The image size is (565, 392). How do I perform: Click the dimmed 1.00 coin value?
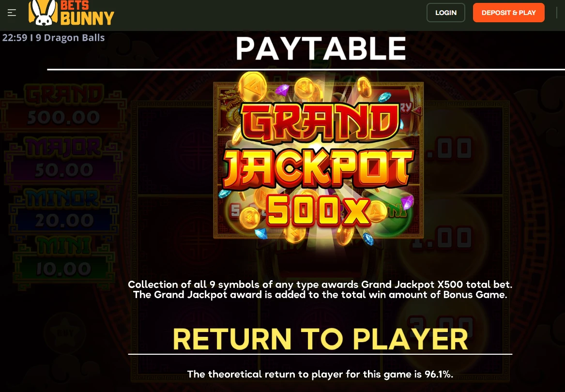pos(441,238)
